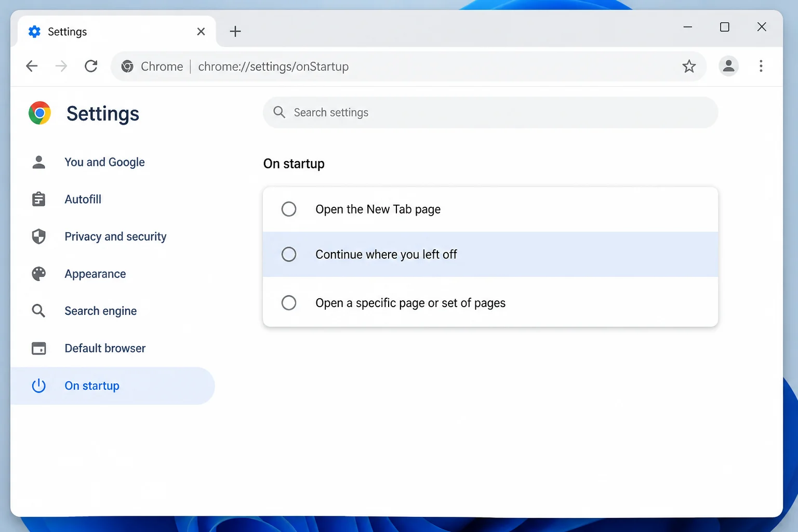Viewport: 798px width, 532px height.
Task: Click the magnifier icon in Search settings
Action: pos(280,112)
